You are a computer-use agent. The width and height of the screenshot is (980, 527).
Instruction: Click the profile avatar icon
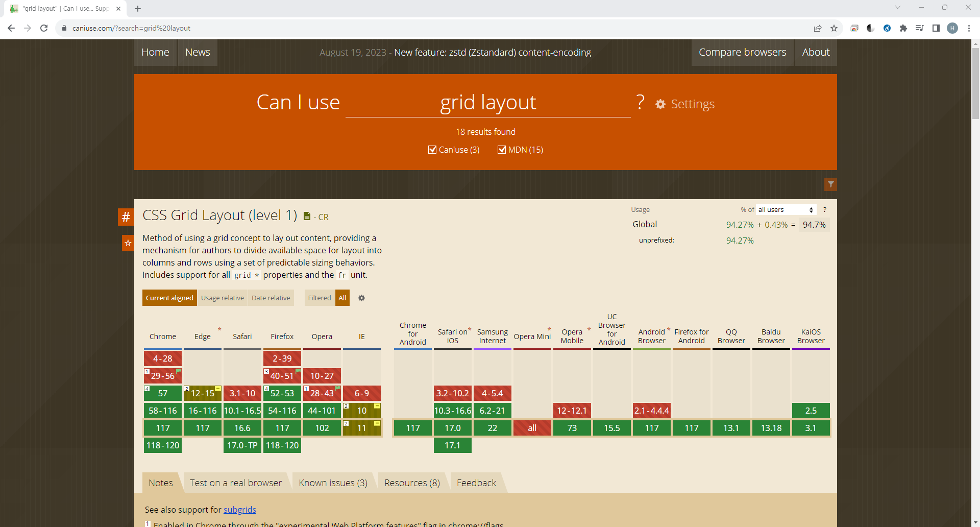pos(952,28)
